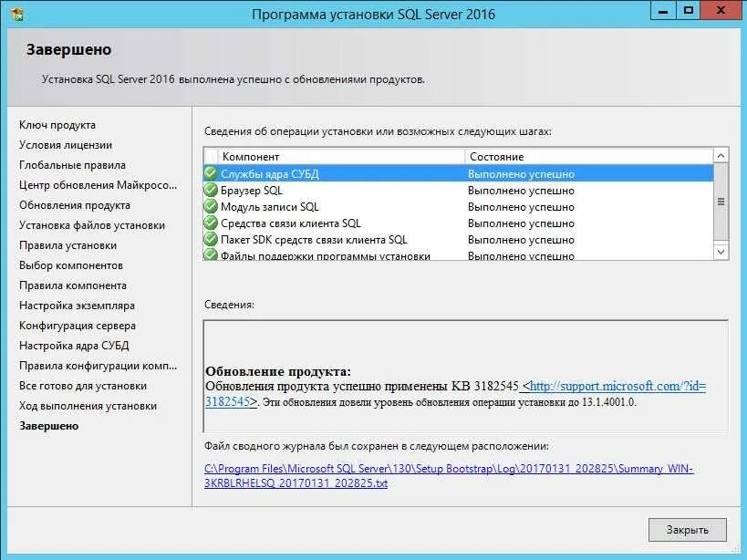Click scroll up arrow of component list

(721, 156)
